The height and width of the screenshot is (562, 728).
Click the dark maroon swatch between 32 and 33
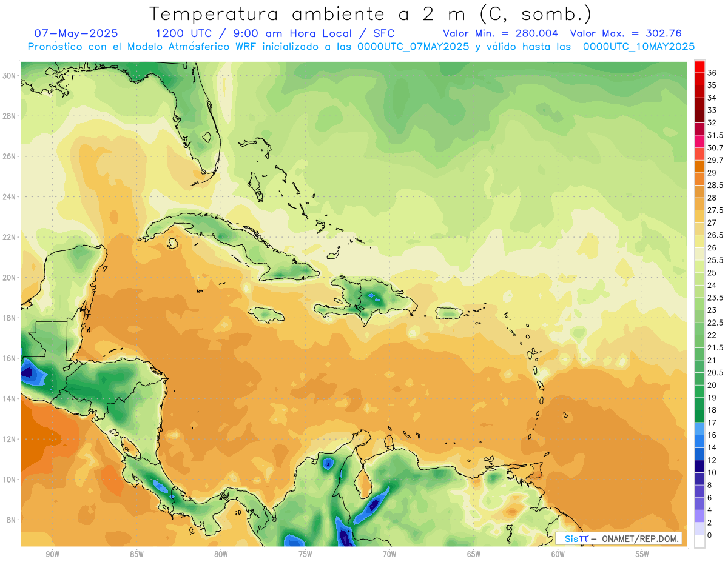[x=699, y=116]
